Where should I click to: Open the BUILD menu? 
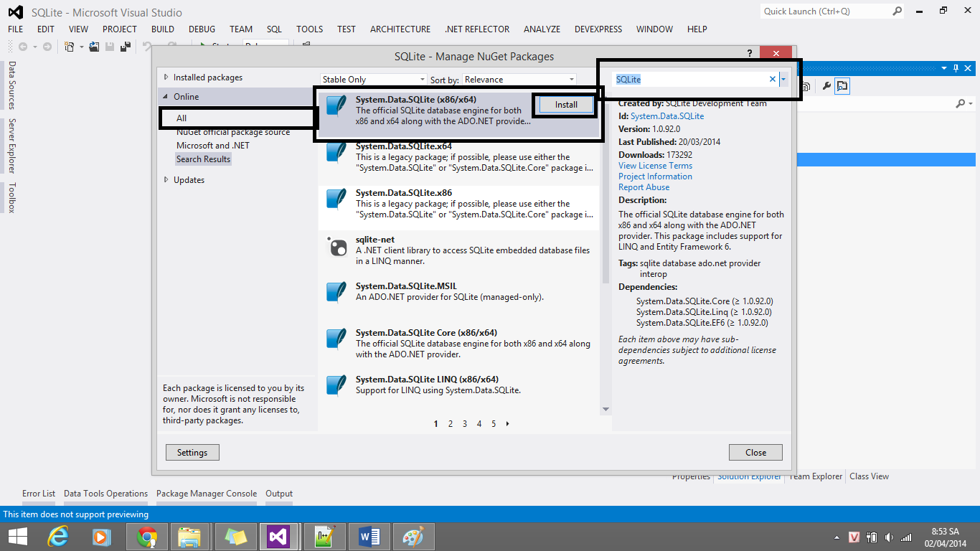coord(163,29)
